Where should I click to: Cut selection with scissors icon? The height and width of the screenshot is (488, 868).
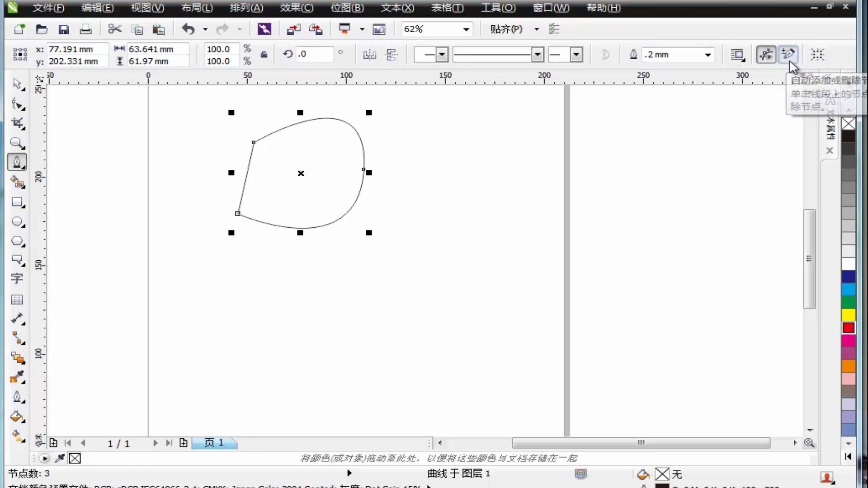(115, 29)
